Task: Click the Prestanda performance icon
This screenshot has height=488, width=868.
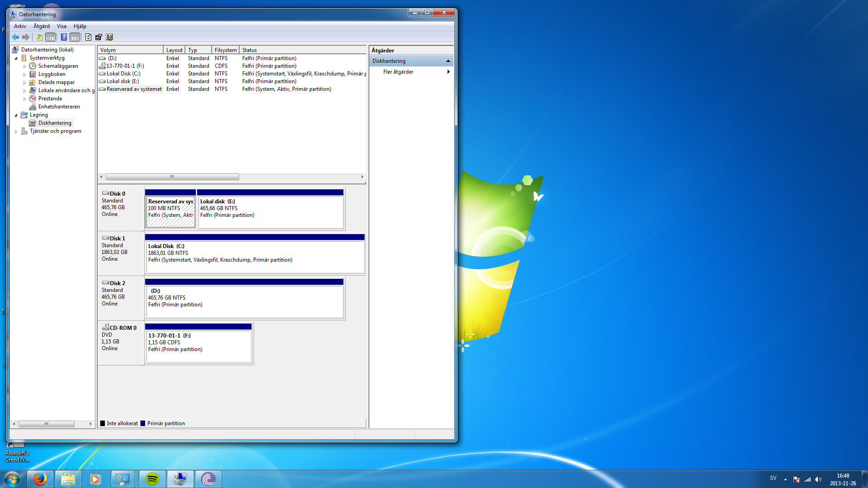Action: pos(33,99)
